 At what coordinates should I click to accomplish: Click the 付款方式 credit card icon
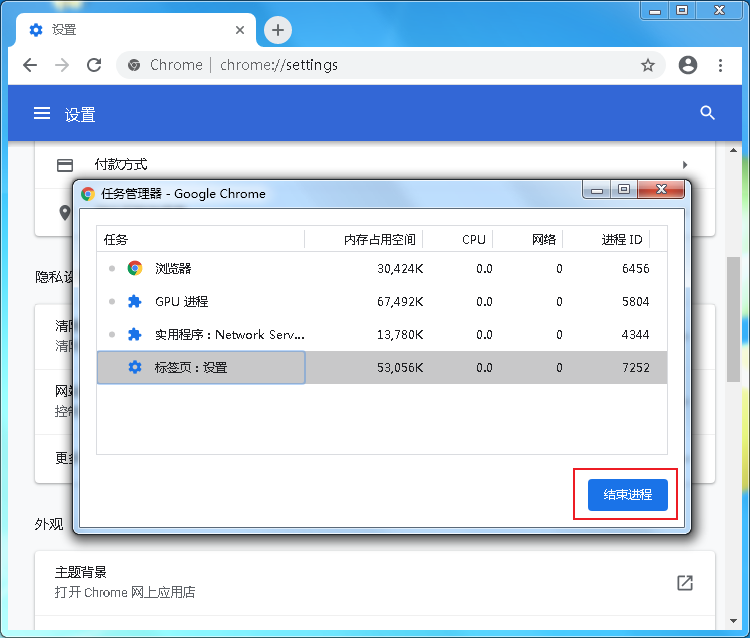65,165
